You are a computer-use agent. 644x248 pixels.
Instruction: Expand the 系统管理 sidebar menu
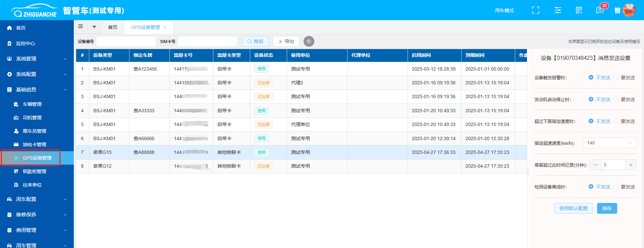coord(37,59)
